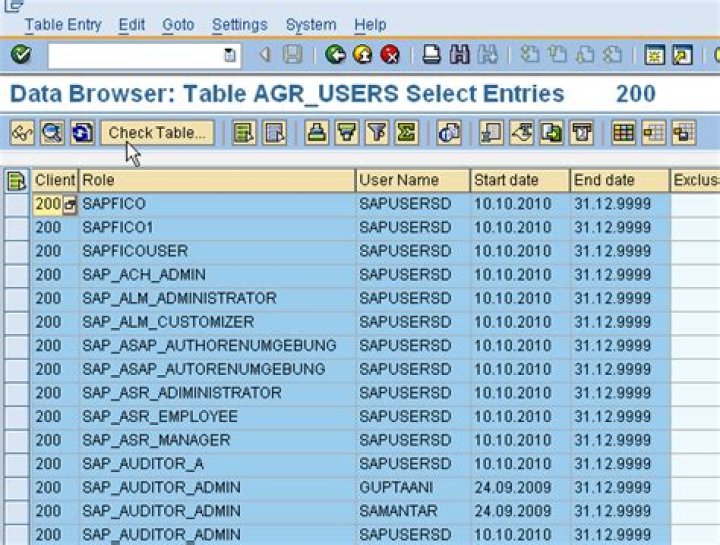Click the Display glasses icon
The image size is (720, 545).
22,133
